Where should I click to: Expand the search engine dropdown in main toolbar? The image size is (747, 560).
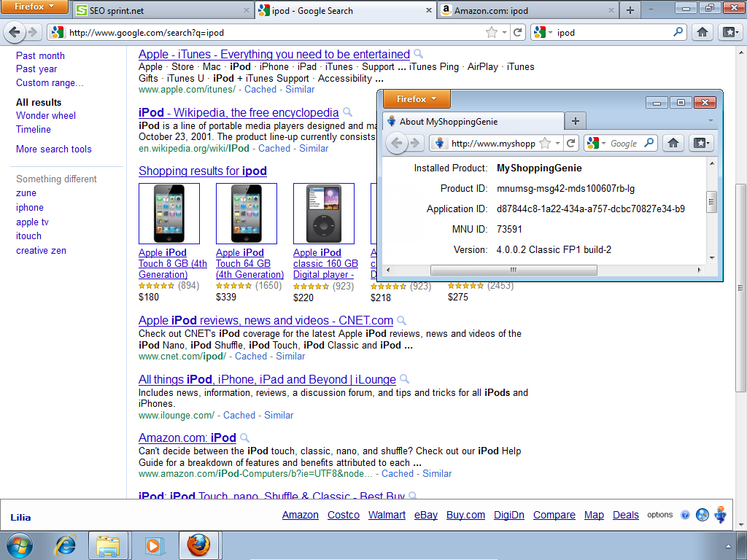[543, 32]
